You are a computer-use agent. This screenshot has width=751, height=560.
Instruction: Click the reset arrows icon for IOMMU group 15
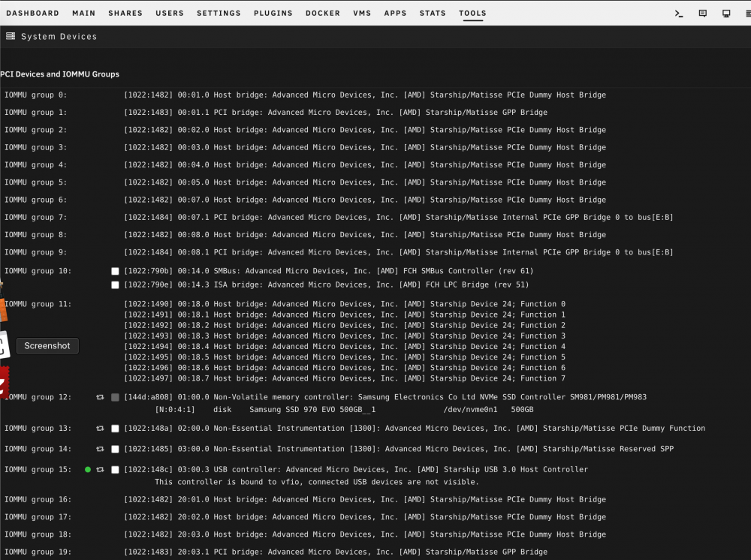pyautogui.click(x=100, y=469)
